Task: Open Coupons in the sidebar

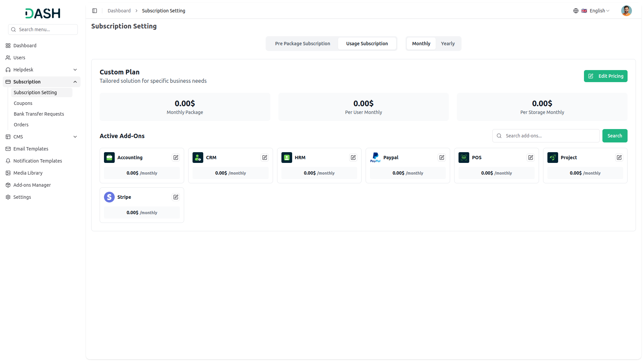Action: 23,103
